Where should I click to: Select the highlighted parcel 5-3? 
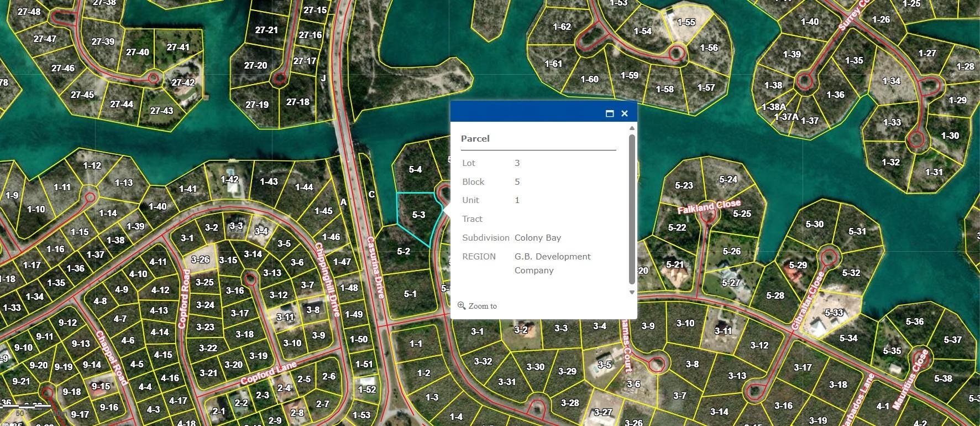click(418, 215)
